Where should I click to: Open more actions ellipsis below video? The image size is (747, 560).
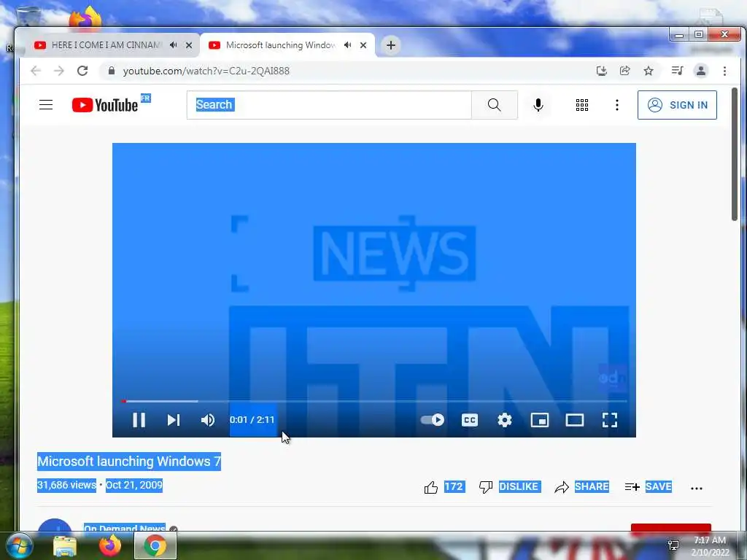click(x=697, y=488)
